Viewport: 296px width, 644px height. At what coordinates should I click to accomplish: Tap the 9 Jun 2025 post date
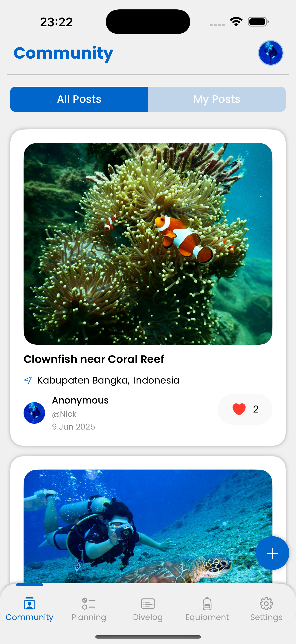pyautogui.click(x=73, y=426)
